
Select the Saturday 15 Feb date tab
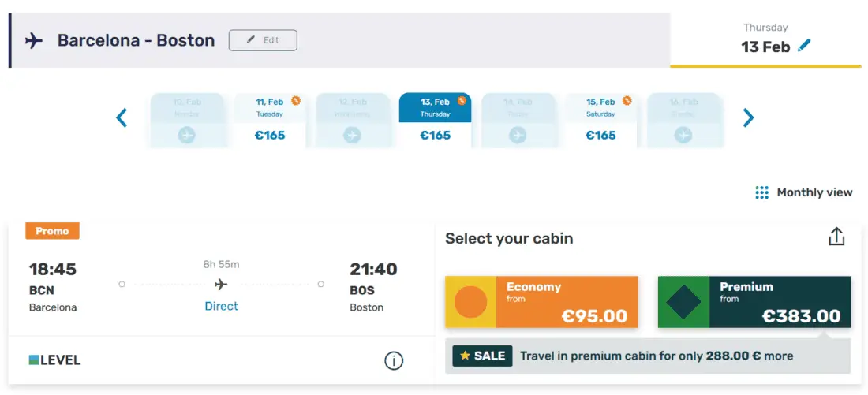pyautogui.click(x=600, y=120)
